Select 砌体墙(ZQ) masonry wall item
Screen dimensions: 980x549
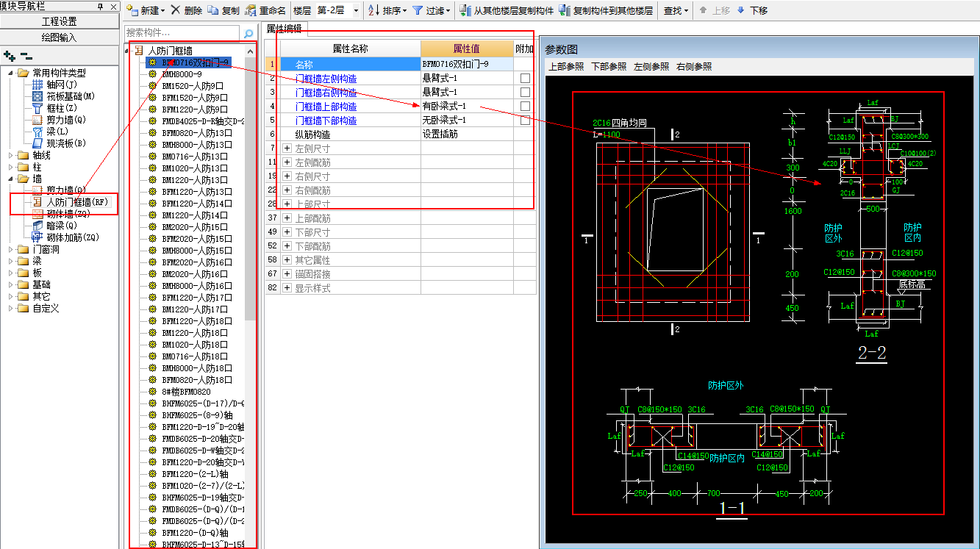62,214
